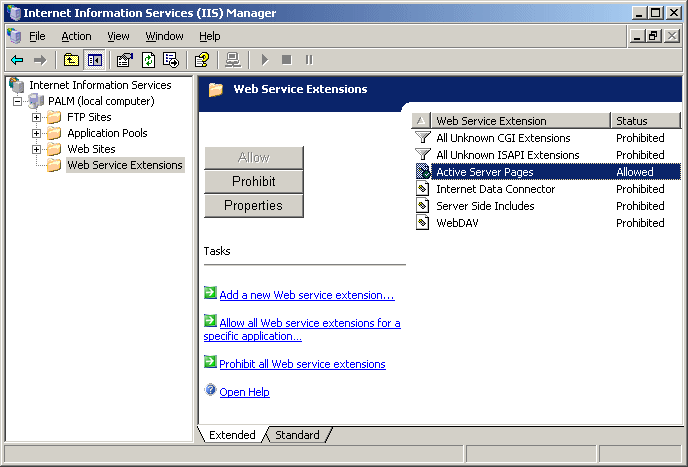Restore the inner MDI child window
Screen dimensions: 688x467
coord(653,36)
